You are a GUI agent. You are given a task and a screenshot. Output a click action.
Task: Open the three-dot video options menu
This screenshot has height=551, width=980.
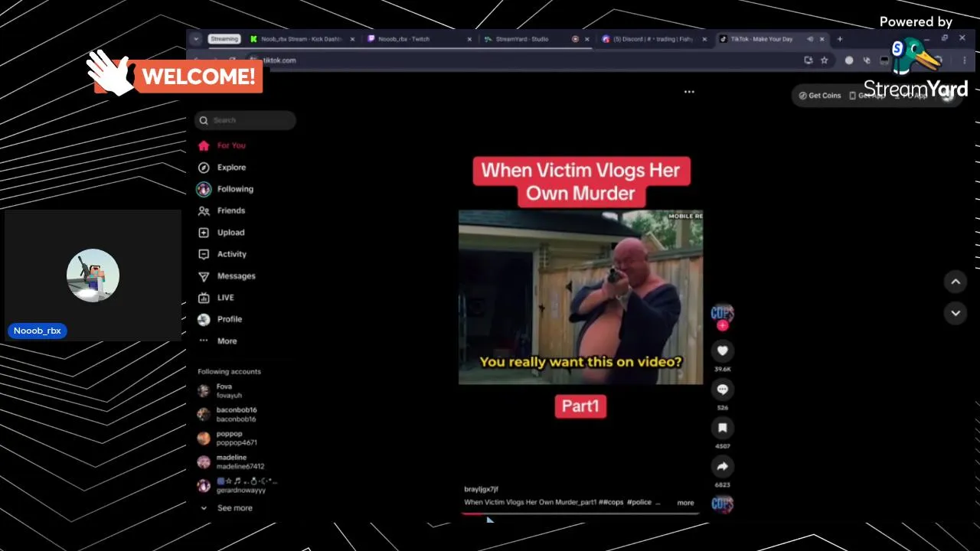point(689,92)
